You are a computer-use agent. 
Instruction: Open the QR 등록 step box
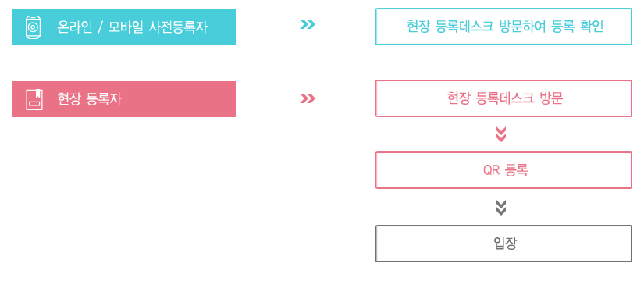503,170
